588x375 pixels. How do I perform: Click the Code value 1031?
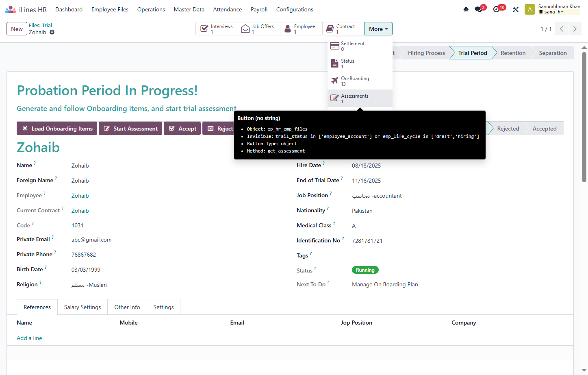click(77, 225)
